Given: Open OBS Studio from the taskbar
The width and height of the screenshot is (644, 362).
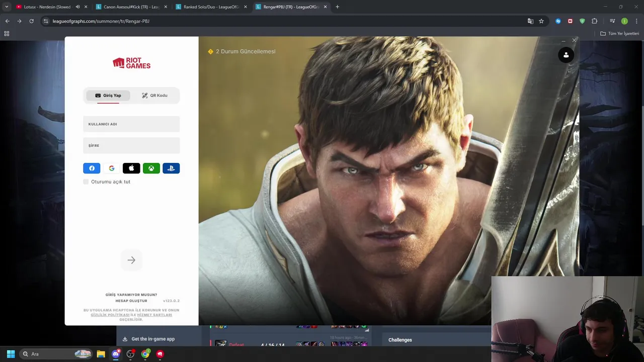Looking at the screenshot, I should pyautogui.click(x=130, y=354).
